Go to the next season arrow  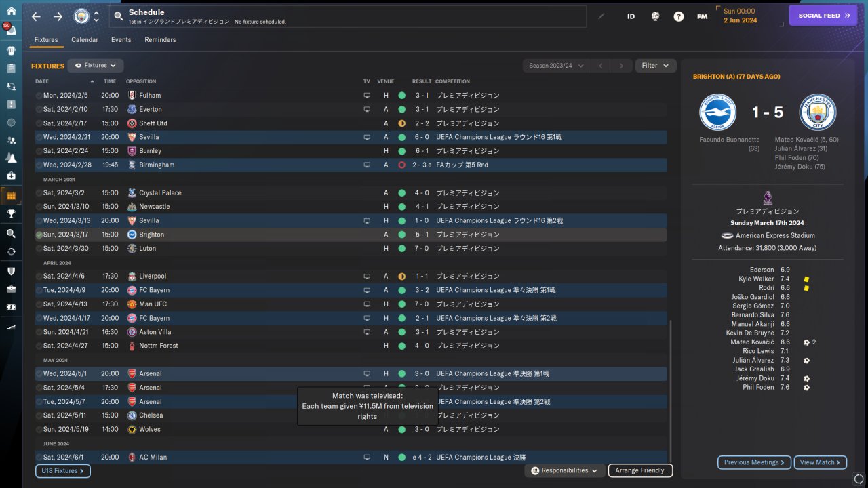[620, 66]
